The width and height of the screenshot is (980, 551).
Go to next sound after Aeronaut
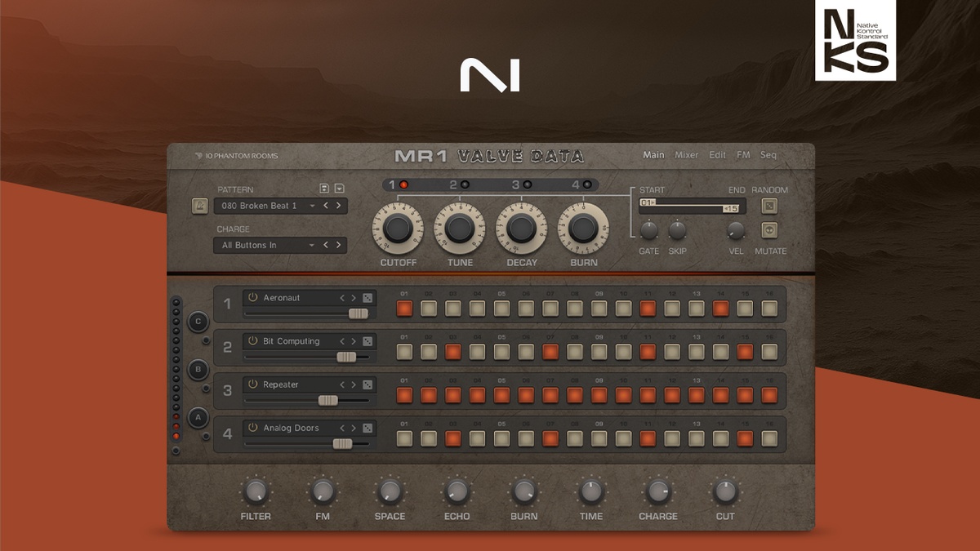pos(354,298)
